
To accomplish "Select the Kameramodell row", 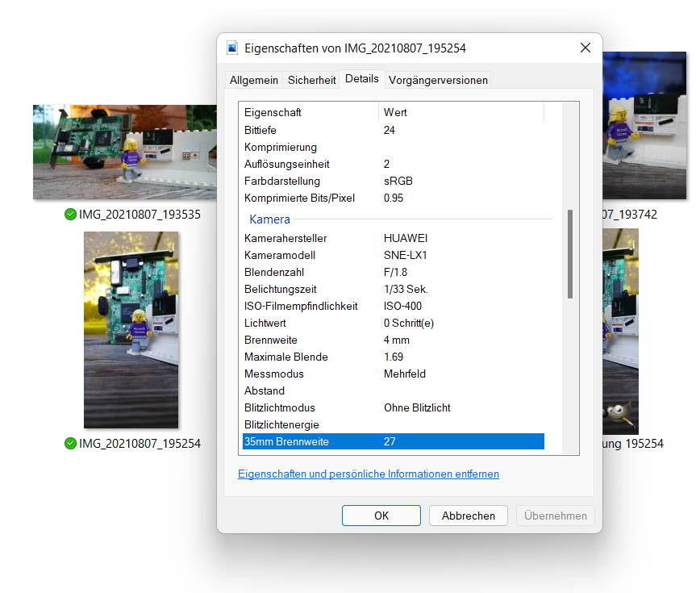I will 394,255.
